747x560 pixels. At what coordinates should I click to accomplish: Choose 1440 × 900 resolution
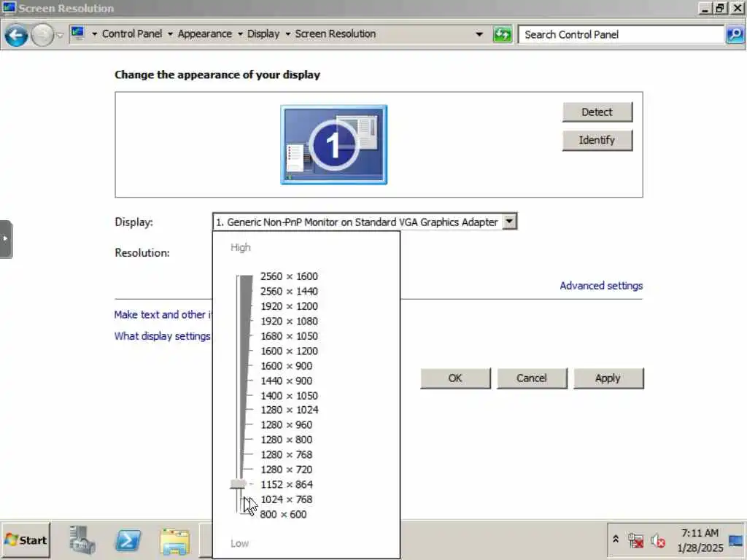coord(286,381)
